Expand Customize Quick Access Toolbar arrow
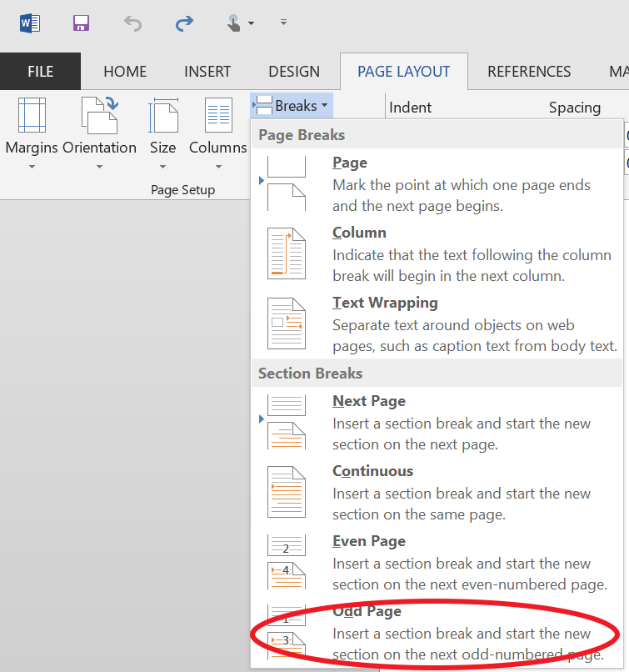The height and width of the screenshot is (672, 629). tap(283, 23)
